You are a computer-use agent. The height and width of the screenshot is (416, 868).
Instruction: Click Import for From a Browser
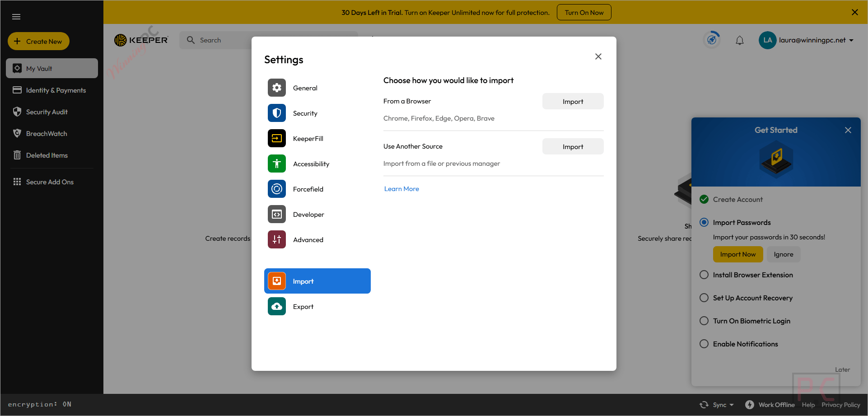(x=573, y=101)
